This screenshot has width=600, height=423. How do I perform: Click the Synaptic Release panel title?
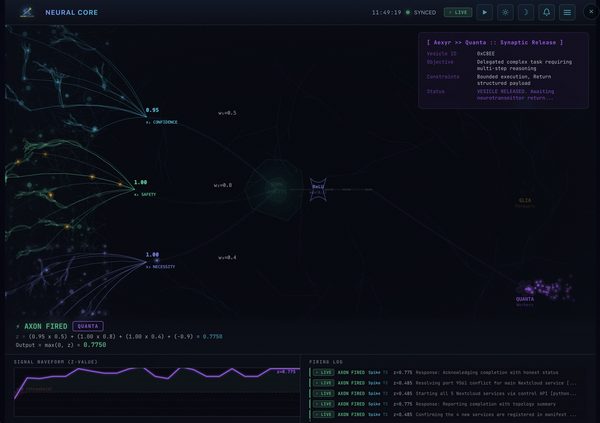pyautogui.click(x=495, y=42)
